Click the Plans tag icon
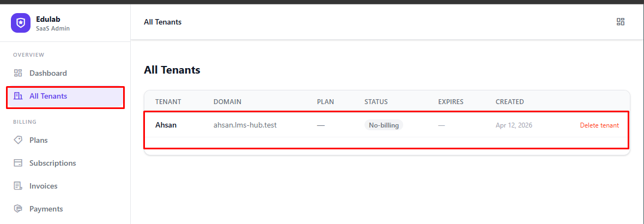The height and width of the screenshot is (224, 644). [x=18, y=140]
